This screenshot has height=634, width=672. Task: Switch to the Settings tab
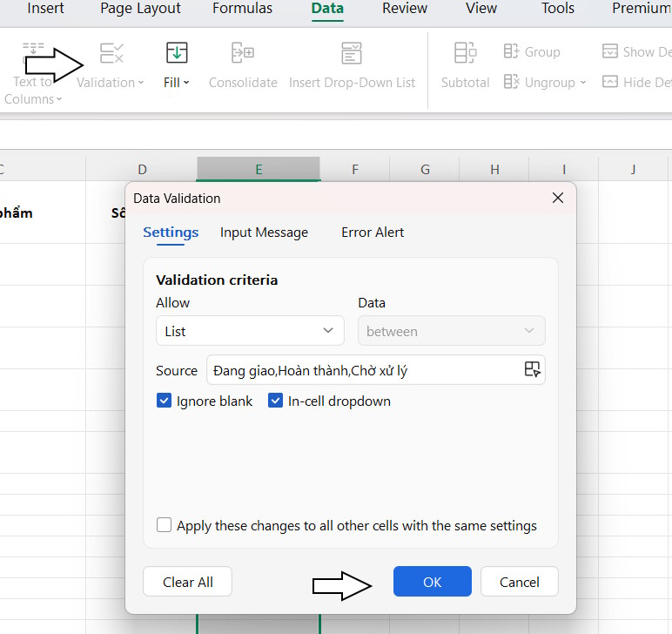coord(171,233)
